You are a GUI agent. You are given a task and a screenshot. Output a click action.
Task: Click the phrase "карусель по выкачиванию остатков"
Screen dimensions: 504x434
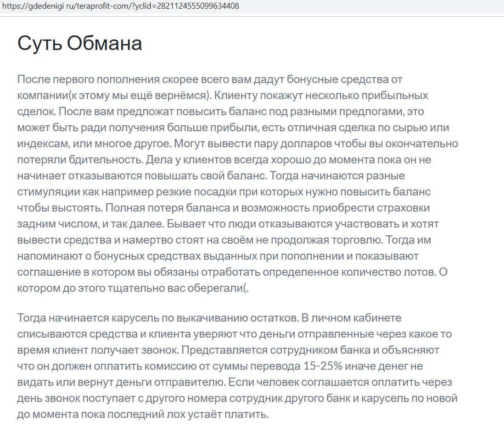click(x=205, y=318)
